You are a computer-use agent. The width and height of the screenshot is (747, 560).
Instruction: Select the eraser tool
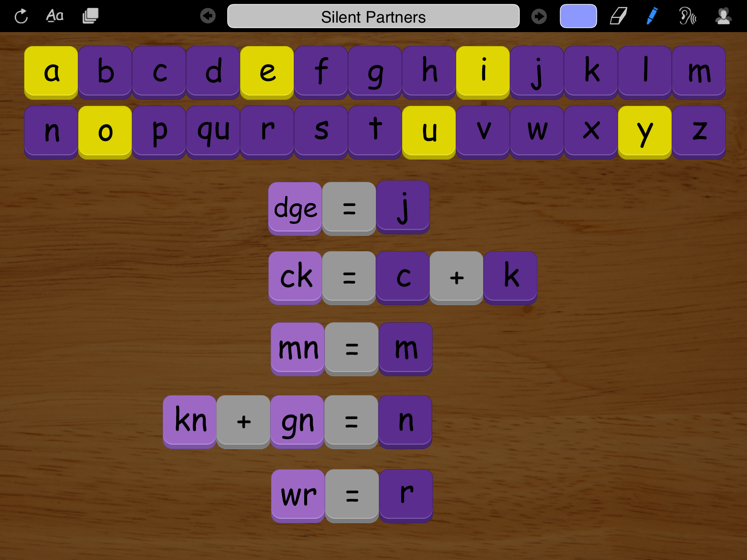tap(618, 16)
